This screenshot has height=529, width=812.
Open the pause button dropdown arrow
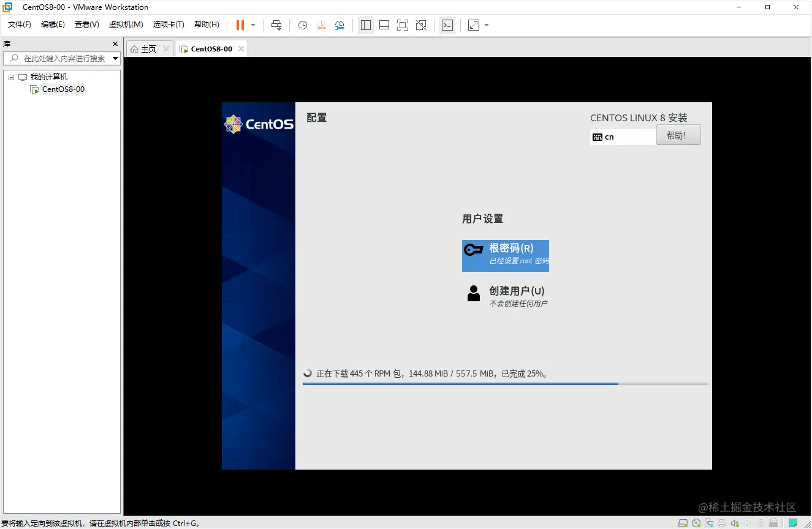[x=252, y=25]
